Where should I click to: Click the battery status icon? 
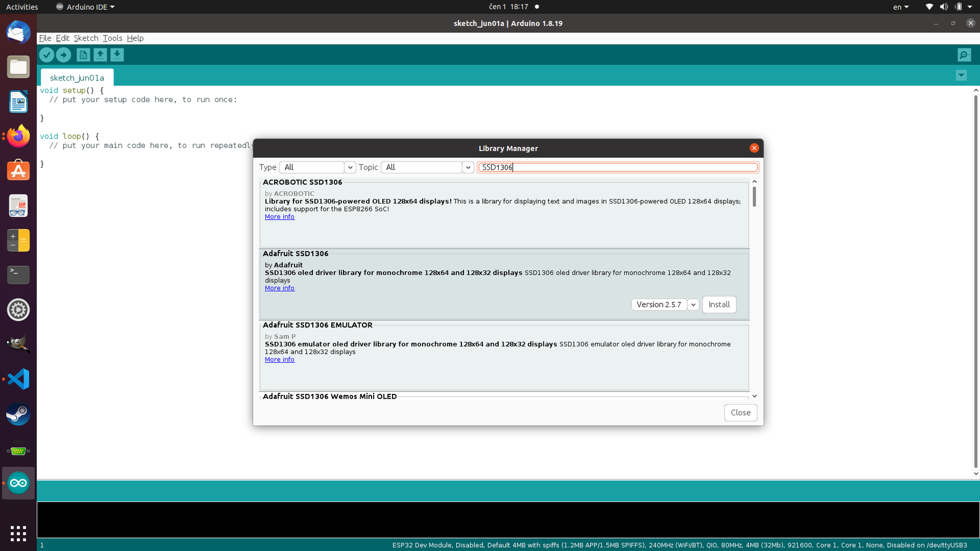click(958, 7)
